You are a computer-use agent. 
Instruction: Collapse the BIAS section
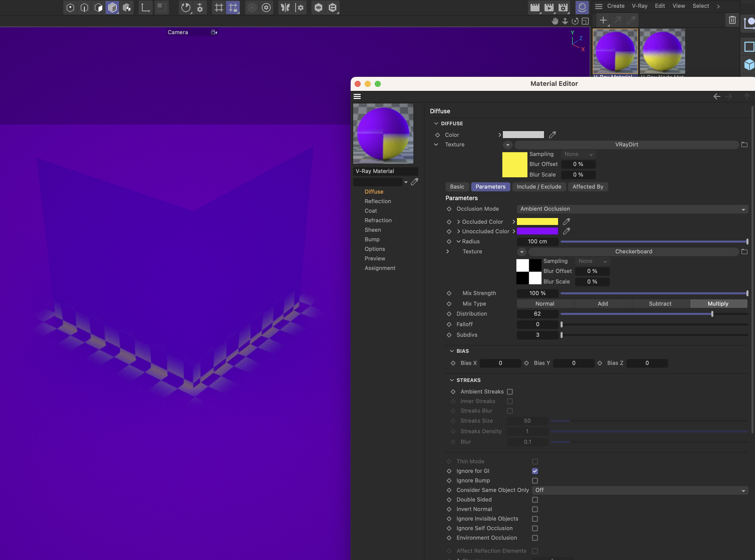(452, 351)
